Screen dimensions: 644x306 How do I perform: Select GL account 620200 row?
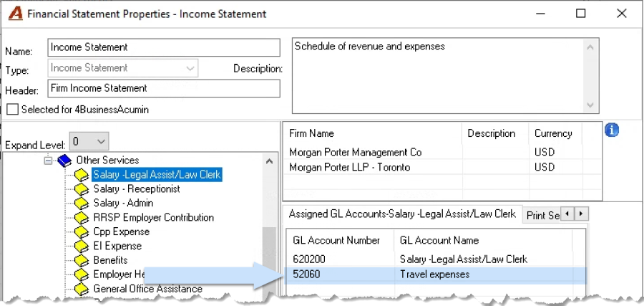[x=435, y=259]
